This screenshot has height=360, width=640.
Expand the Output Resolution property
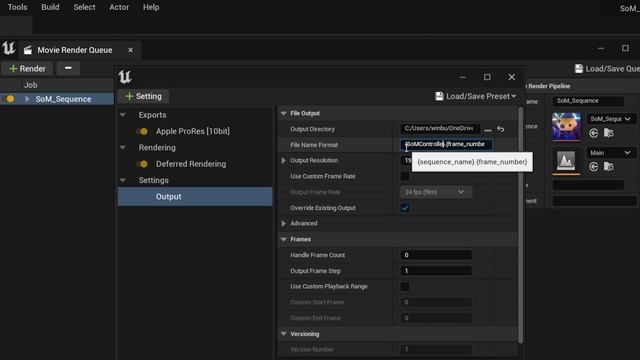(284, 160)
